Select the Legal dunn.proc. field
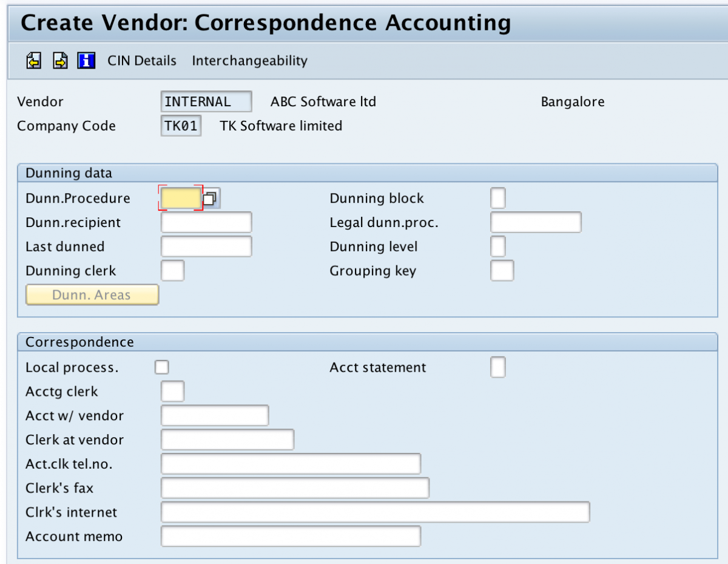This screenshot has width=728, height=564. (x=536, y=222)
